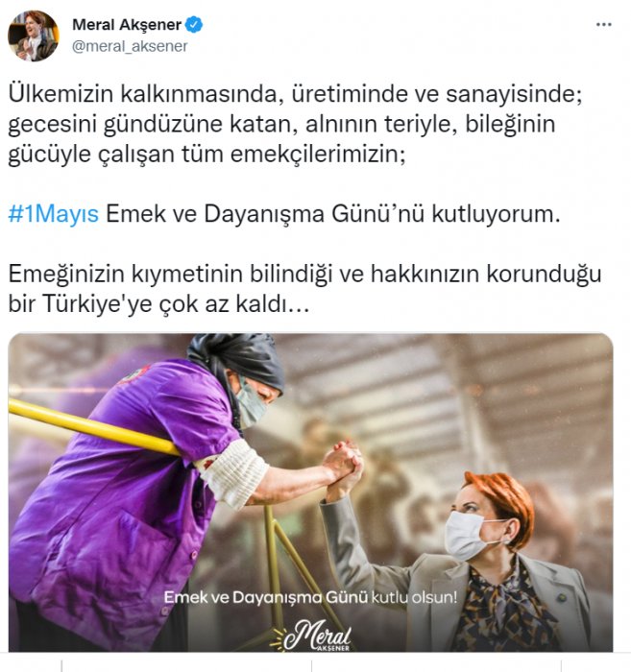Click the yellow handrail in the photo
Image resolution: width=631 pixels, height=672 pixels.
point(93,427)
